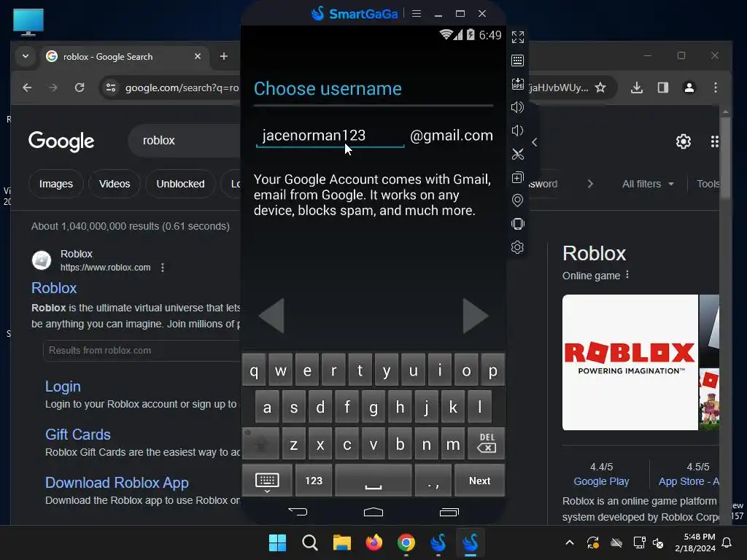Tap the Next key on Android keyboard
The image size is (747, 560).
pos(479,481)
